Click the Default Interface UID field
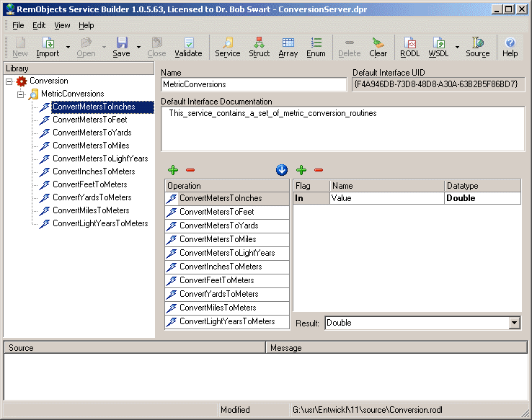 [x=438, y=84]
